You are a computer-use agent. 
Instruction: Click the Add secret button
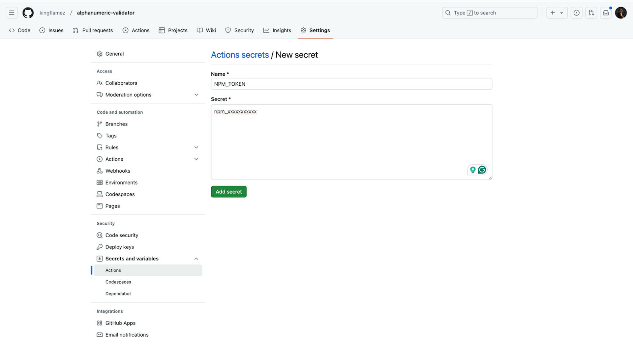(x=228, y=192)
